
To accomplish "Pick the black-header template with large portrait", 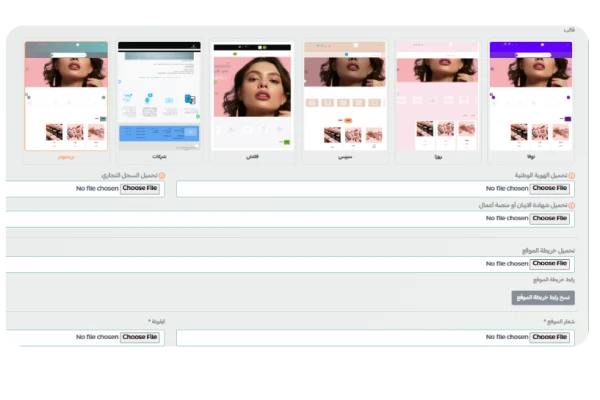I will coord(251,95).
